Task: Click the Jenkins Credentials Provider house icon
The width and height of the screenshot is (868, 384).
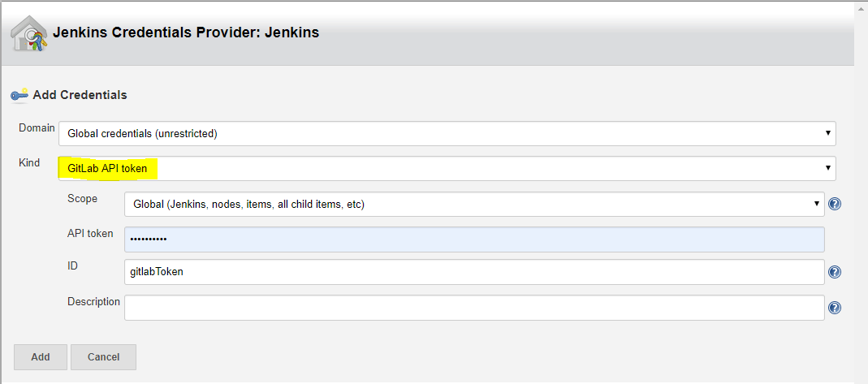Action: click(28, 33)
